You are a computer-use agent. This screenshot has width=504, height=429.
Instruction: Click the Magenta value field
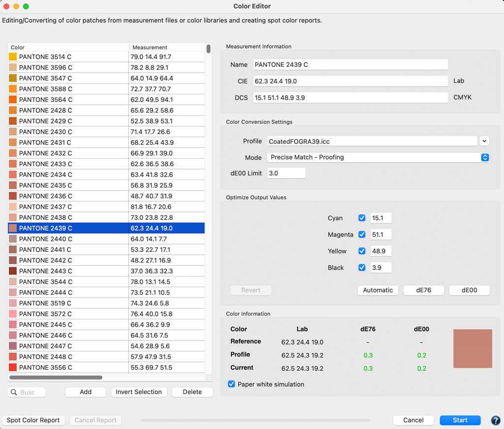coord(381,234)
